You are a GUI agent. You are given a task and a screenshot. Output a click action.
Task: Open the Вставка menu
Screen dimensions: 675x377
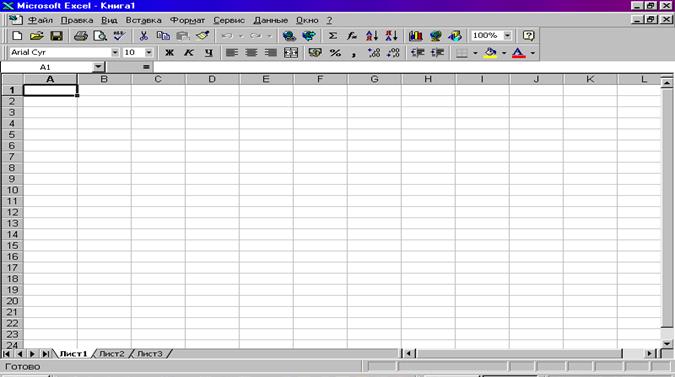coord(143,20)
